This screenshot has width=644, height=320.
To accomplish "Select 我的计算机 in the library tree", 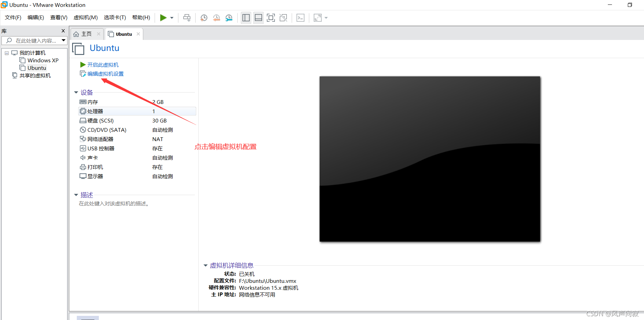I will [32, 53].
